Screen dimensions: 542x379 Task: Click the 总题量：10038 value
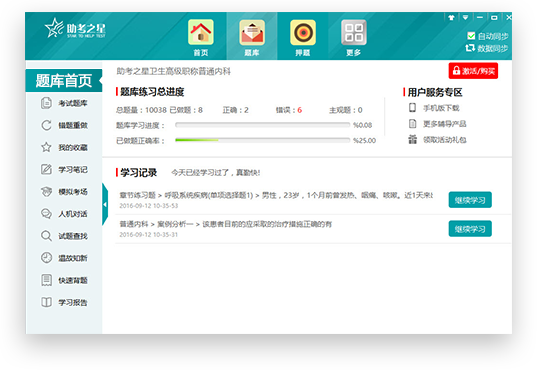[x=141, y=110]
